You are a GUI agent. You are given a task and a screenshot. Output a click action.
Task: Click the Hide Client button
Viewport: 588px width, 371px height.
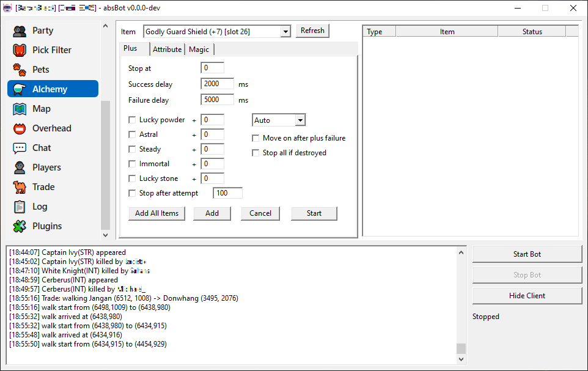[x=527, y=296]
